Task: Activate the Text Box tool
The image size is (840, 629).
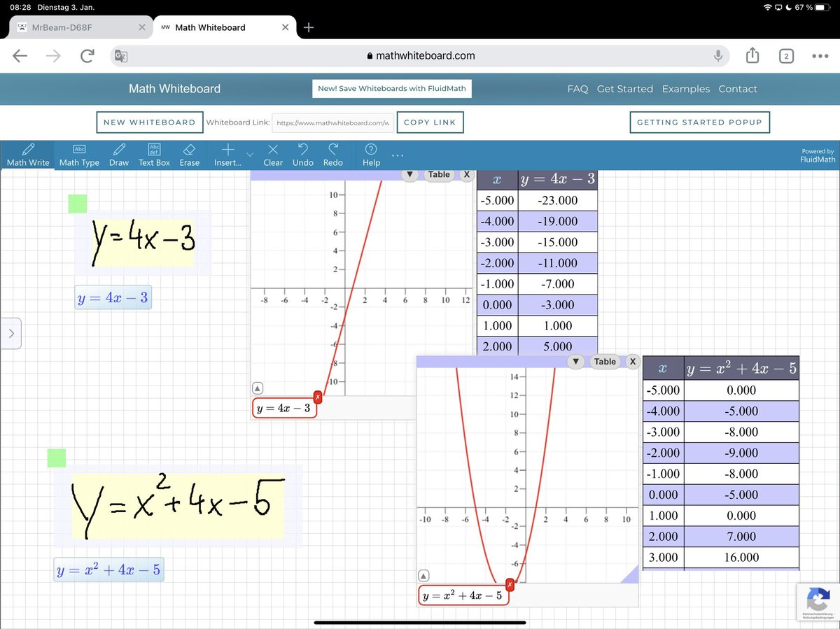Action: [154, 155]
